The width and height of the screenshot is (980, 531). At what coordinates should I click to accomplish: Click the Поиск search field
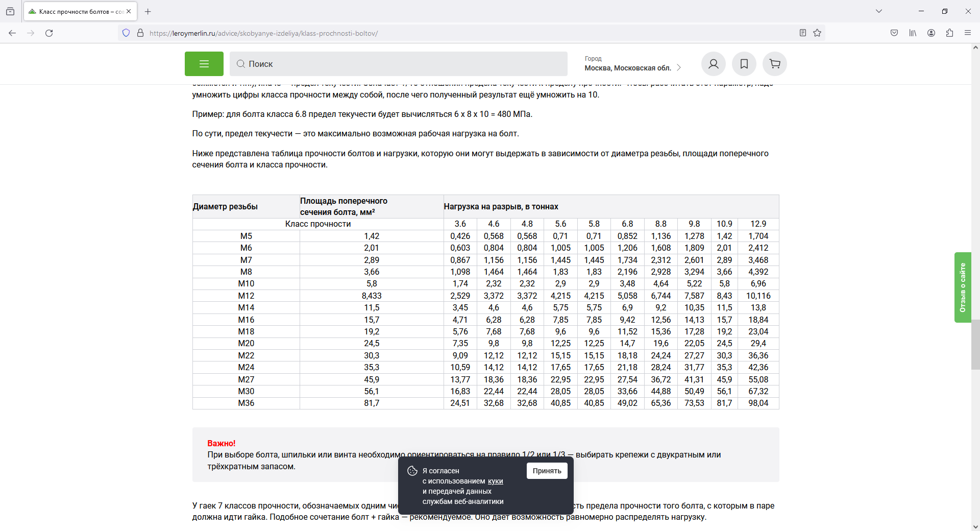pos(398,64)
